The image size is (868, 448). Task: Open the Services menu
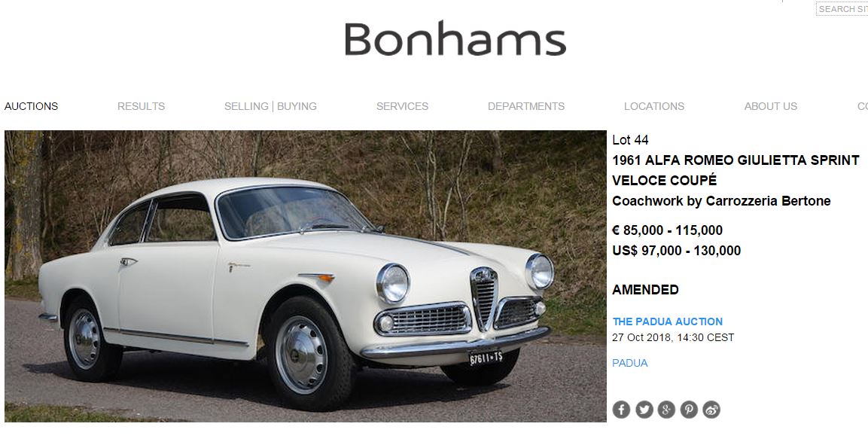click(x=403, y=106)
